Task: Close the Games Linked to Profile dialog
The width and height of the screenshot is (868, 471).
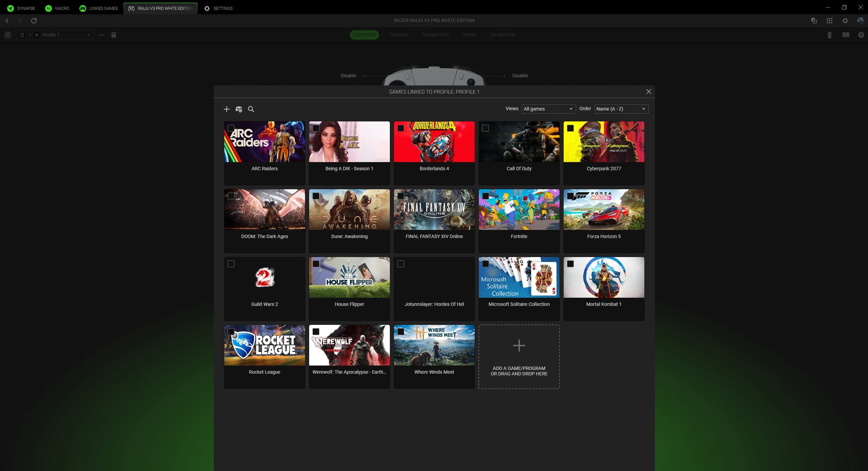Action: coord(648,92)
